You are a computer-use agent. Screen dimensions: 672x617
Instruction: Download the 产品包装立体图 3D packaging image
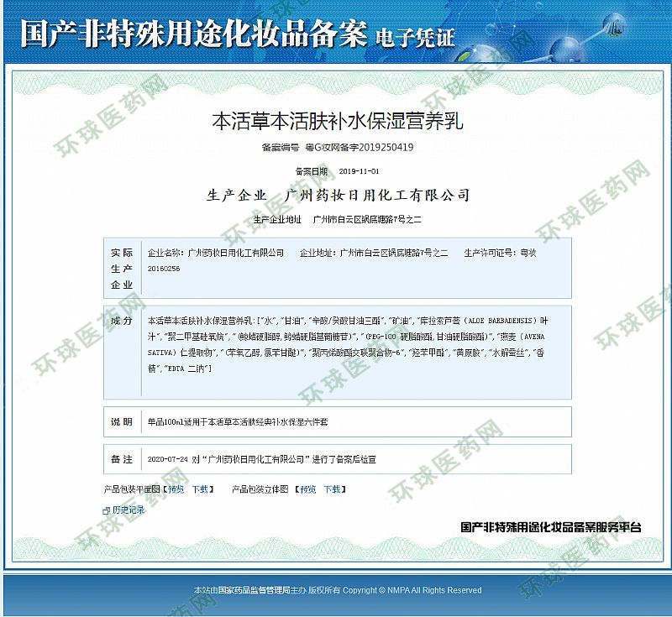coord(333,489)
